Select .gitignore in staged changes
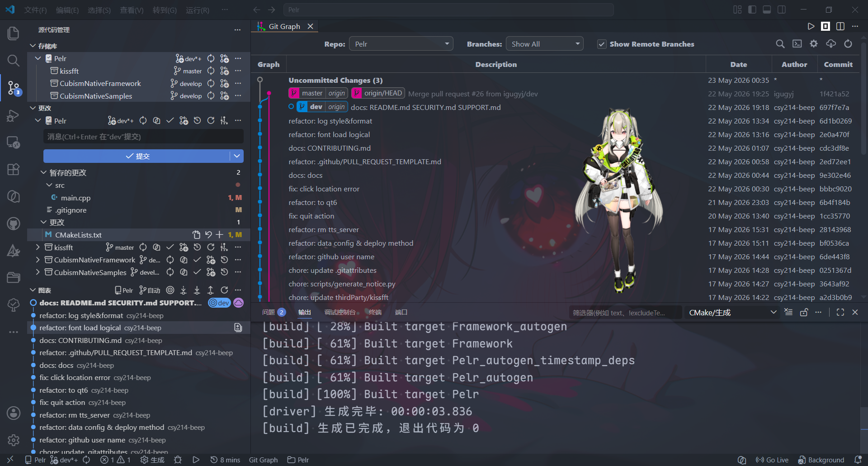 71,210
